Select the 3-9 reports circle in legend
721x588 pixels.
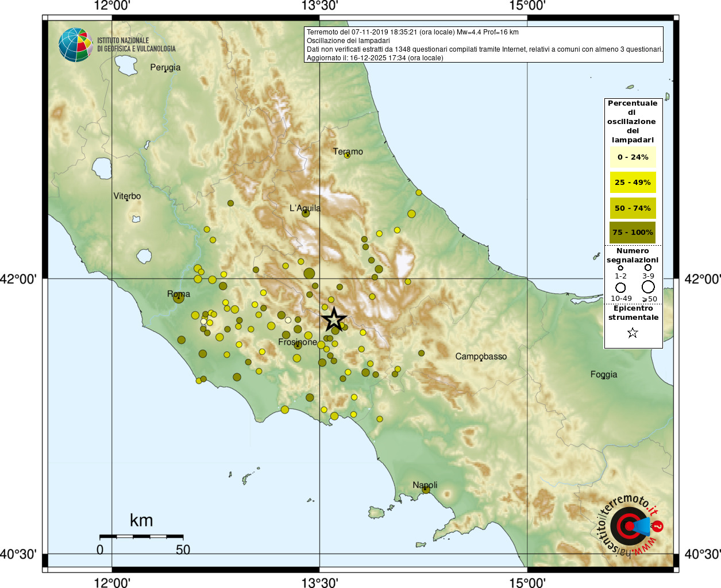pyautogui.click(x=648, y=268)
